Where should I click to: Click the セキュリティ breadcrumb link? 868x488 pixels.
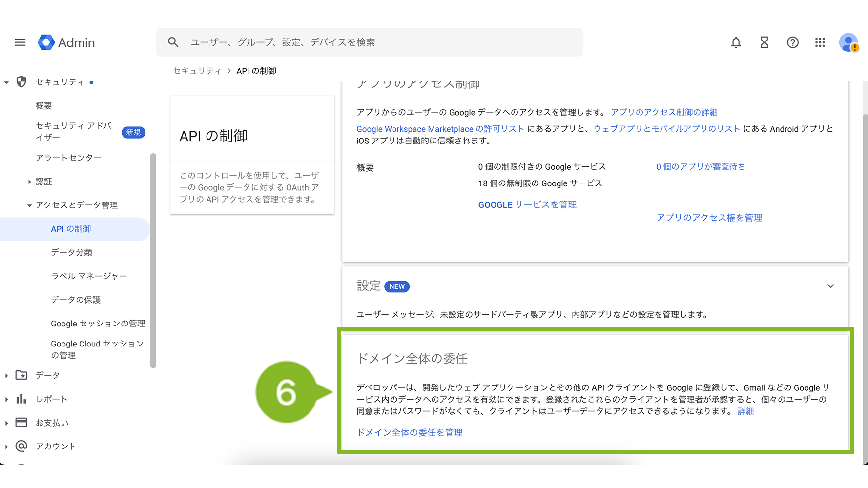coord(197,71)
